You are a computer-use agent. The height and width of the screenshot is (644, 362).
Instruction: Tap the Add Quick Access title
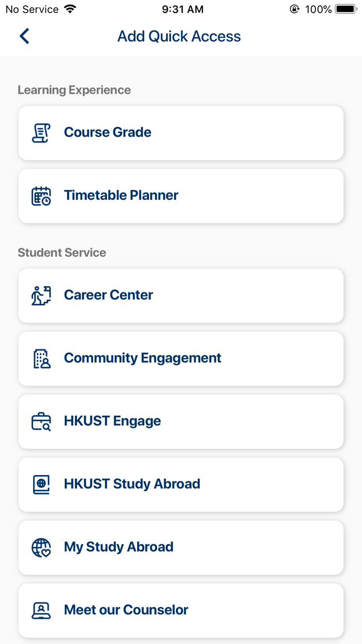pyautogui.click(x=179, y=36)
